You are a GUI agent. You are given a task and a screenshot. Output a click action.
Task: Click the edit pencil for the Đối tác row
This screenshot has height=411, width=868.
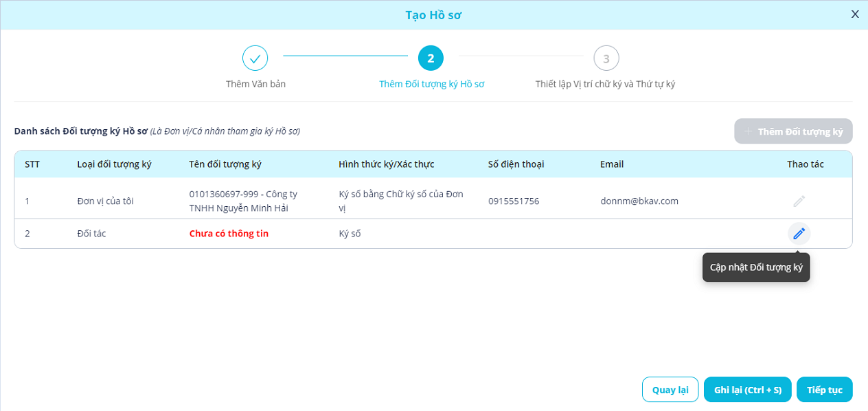(x=799, y=234)
